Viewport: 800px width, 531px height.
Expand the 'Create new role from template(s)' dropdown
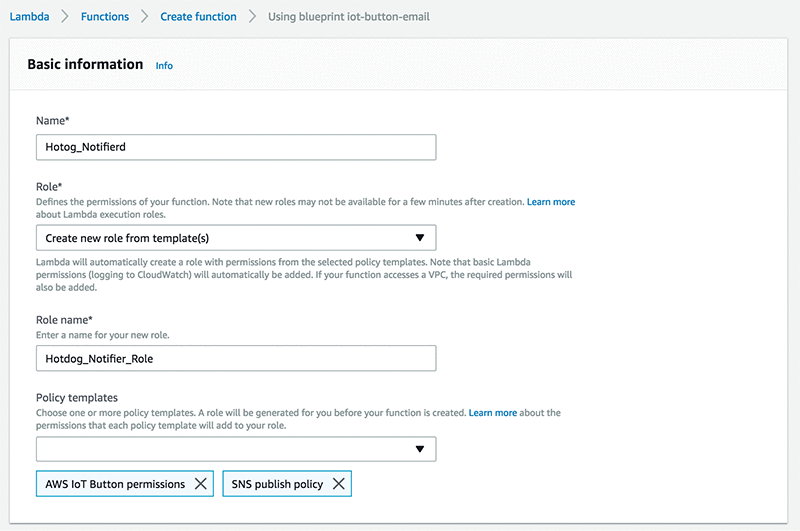(236, 238)
